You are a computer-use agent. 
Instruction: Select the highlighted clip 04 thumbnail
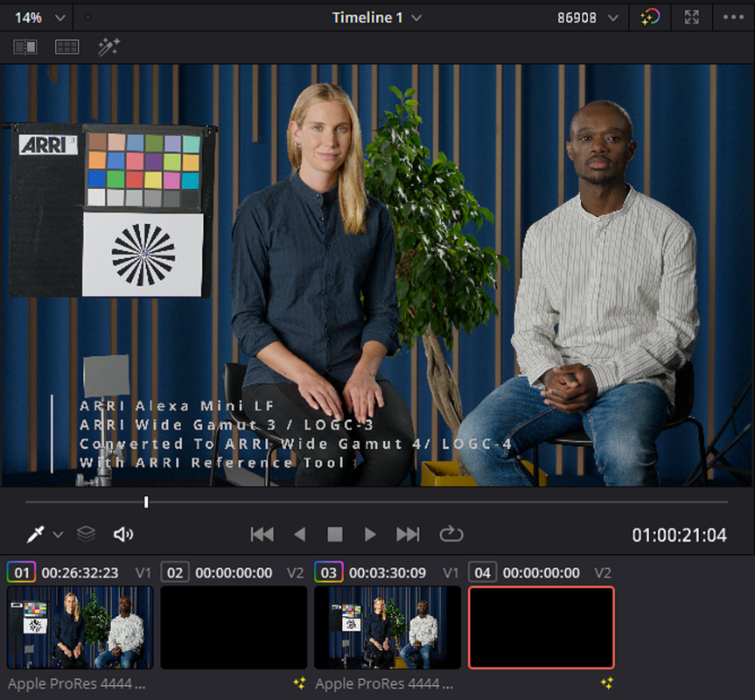tap(542, 627)
